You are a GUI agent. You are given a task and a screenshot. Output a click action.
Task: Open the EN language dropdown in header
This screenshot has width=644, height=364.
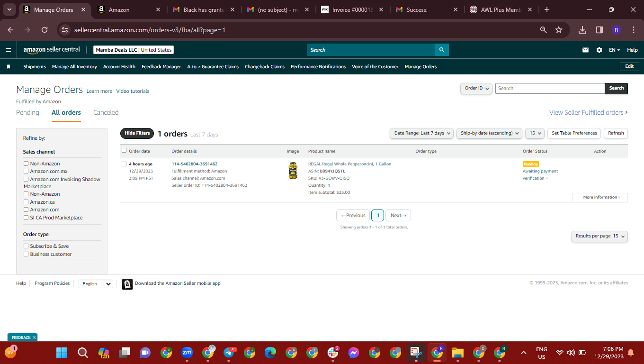click(x=614, y=50)
